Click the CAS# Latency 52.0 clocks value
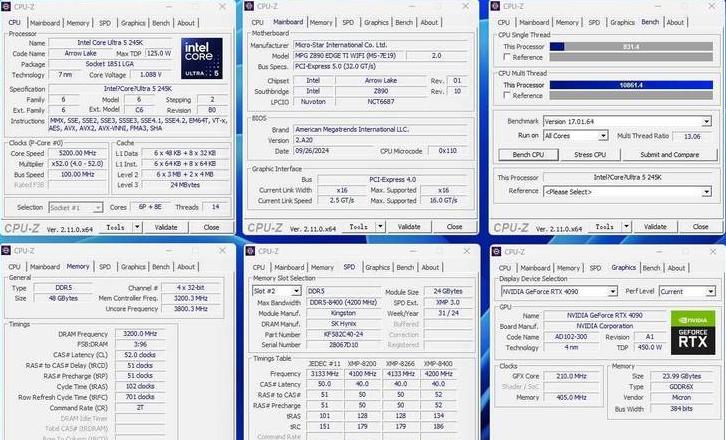The image size is (726, 440). pos(140,355)
